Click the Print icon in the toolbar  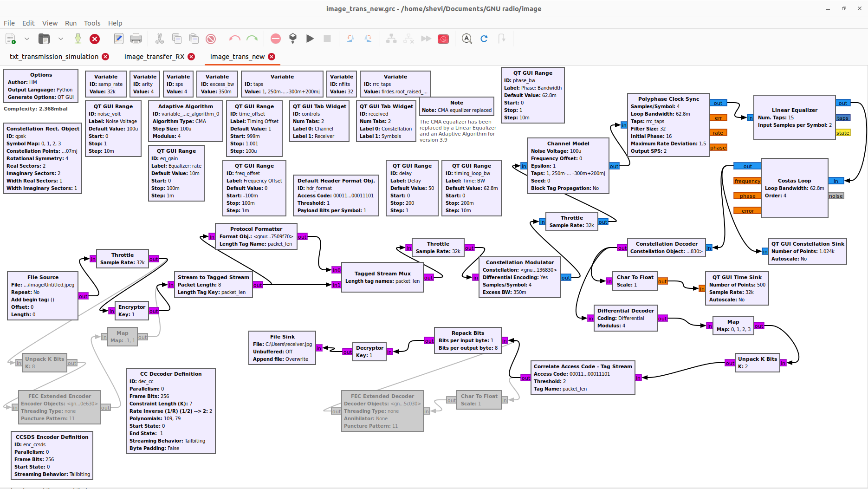click(x=136, y=39)
